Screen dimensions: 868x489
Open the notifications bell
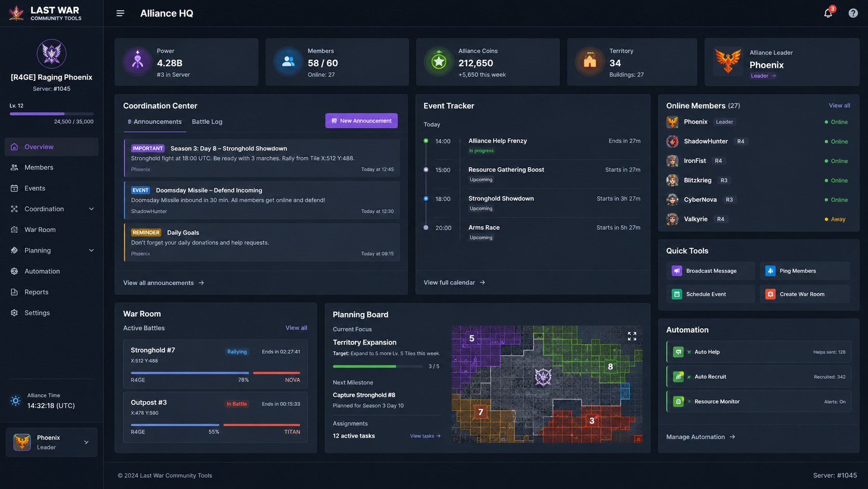[x=828, y=13]
